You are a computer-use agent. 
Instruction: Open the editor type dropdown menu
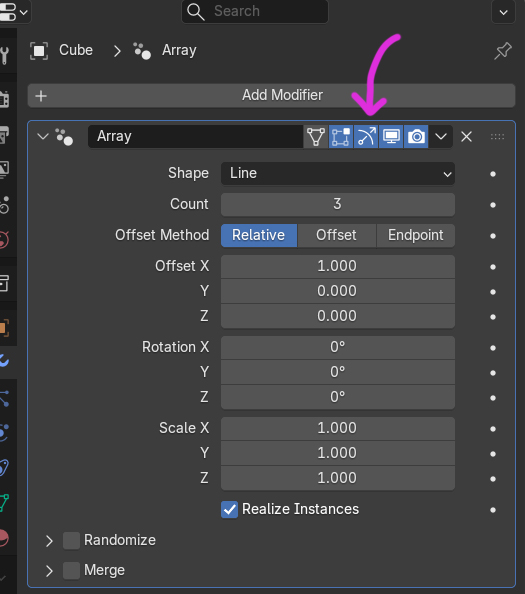14,12
